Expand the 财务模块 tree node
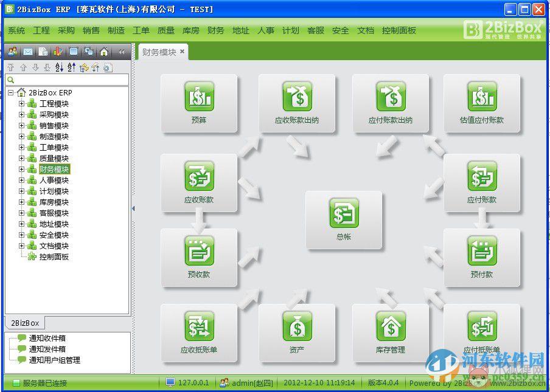The height and width of the screenshot is (392, 550). point(21,169)
